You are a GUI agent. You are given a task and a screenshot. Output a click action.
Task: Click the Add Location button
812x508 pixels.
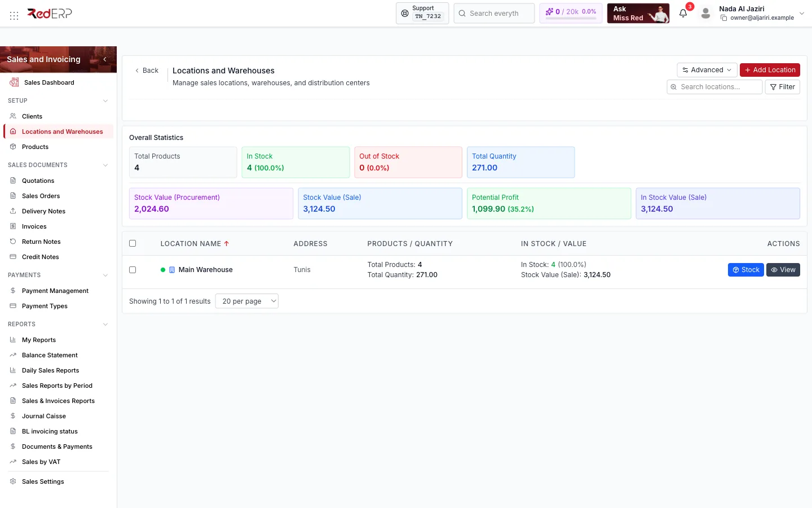770,70
